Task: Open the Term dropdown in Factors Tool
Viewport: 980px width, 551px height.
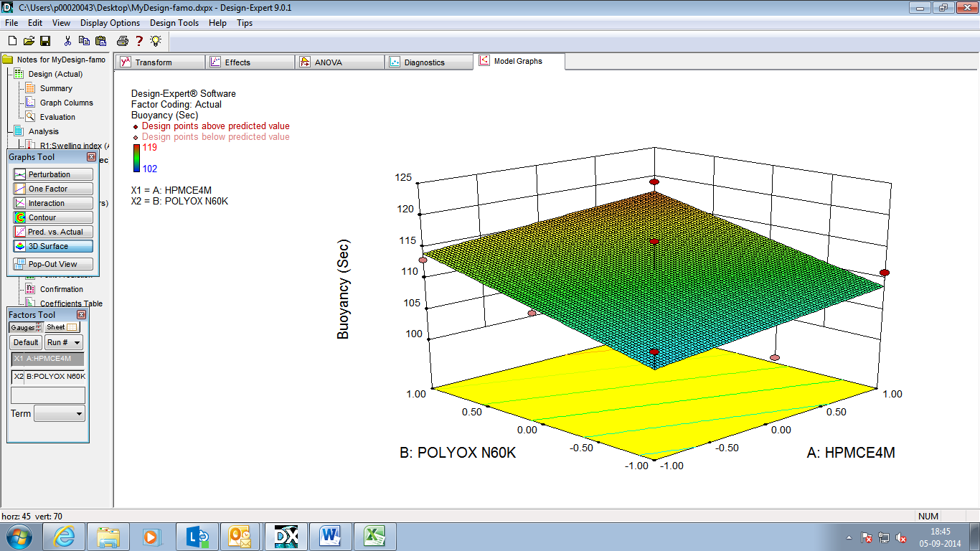Action: tap(60, 413)
